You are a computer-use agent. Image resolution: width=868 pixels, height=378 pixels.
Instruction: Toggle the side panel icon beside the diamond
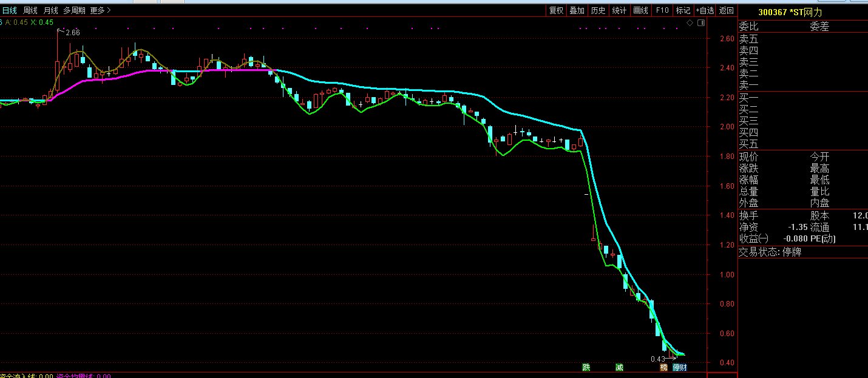pyautogui.click(x=701, y=23)
